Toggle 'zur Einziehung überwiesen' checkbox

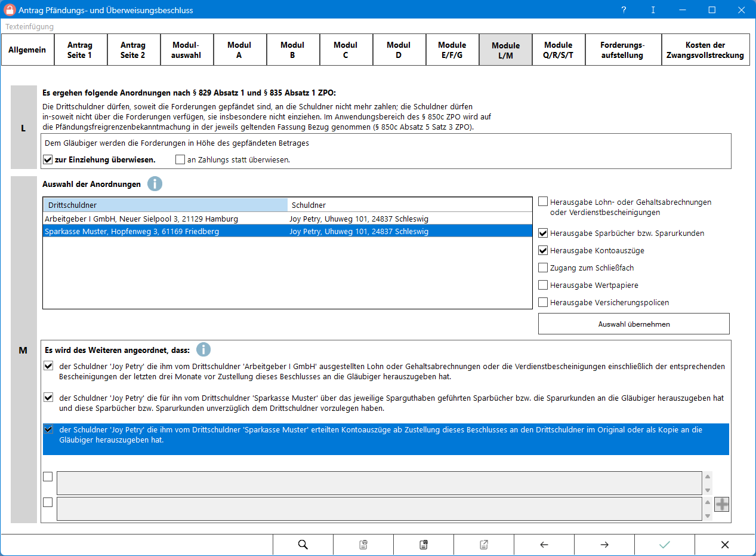[x=48, y=159]
